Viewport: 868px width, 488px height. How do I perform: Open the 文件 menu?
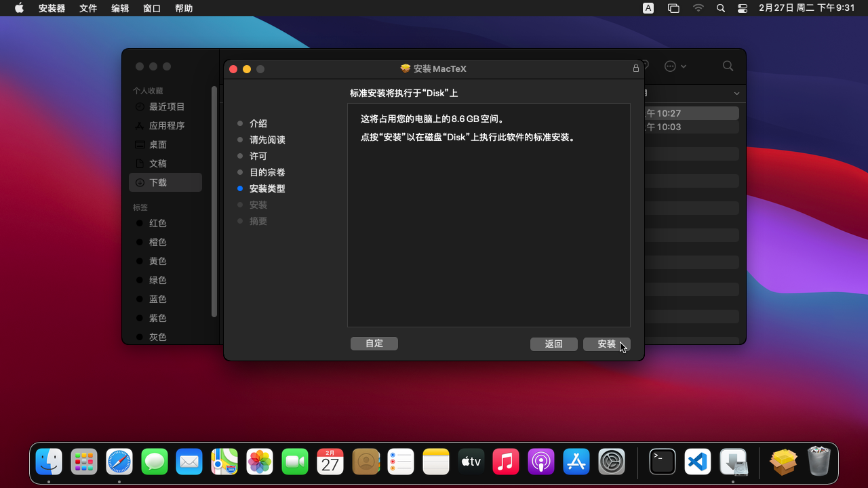88,8
